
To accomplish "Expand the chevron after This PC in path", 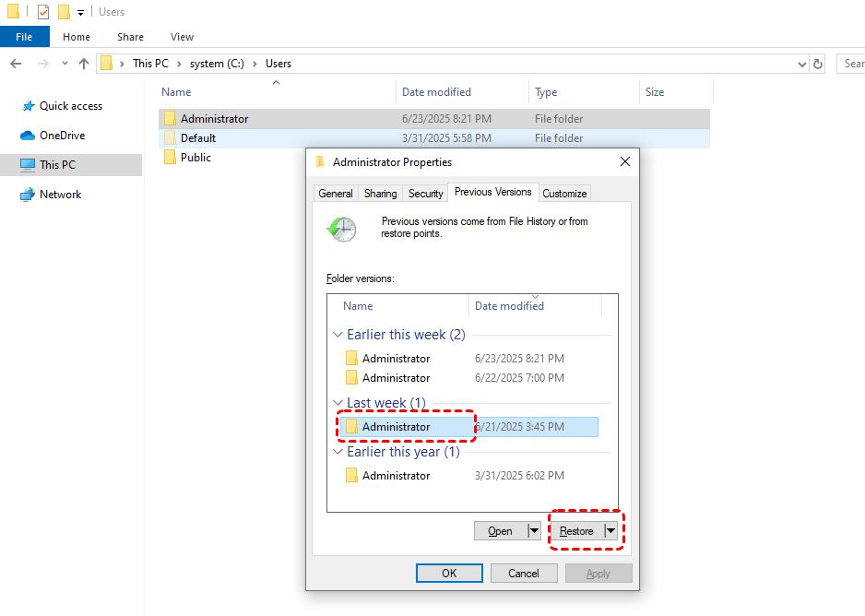I will coord(179,64).
